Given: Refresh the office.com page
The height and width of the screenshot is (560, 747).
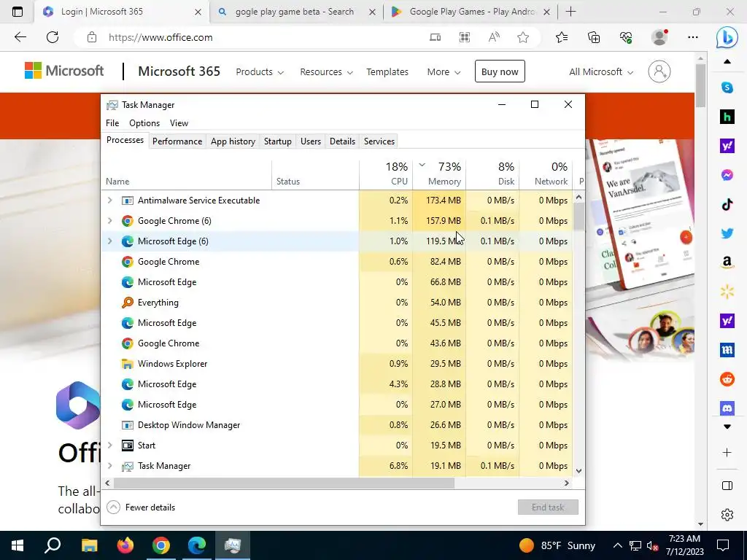Looking at the screenshot, I should click(x=53, y=37).
